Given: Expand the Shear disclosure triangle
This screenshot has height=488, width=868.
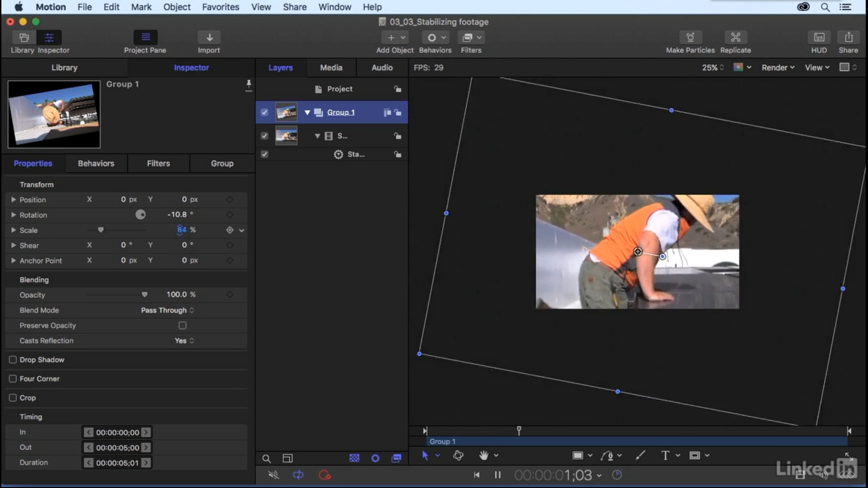Looking at the screenshot, I should click(x=13, y=245).
